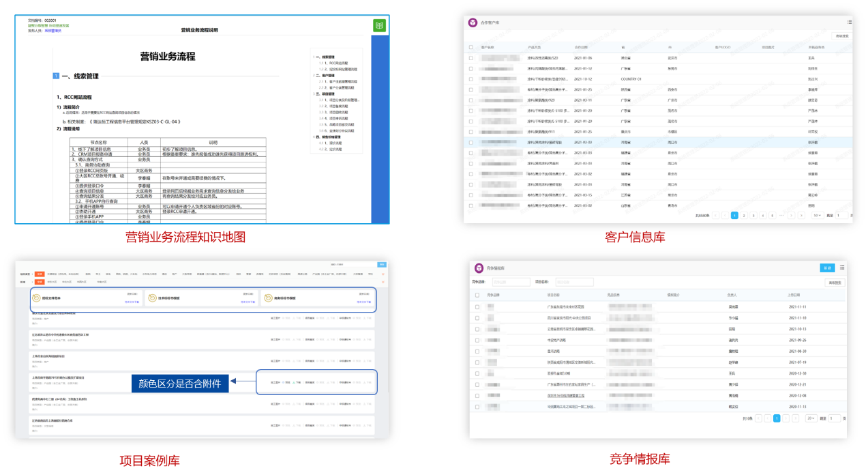Click the 2021-09-26 date cell in intelligence library

[797, 341]
